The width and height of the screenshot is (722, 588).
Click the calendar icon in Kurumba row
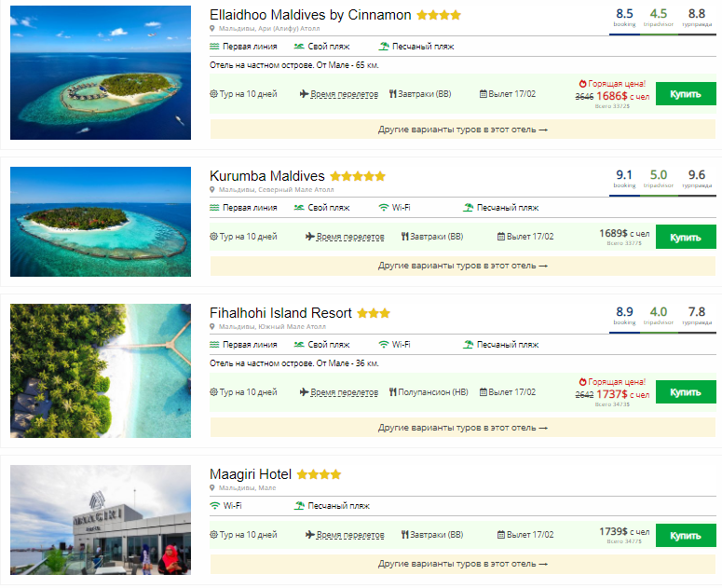tap(501, 237)
